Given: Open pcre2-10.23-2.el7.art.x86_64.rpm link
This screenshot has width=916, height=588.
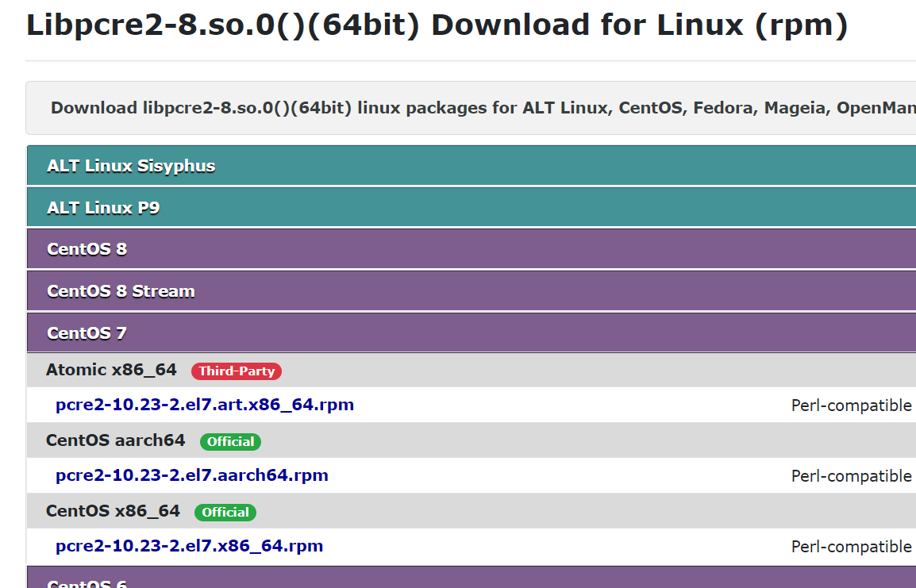Looking at the screenshot, I should [x=205, y=405].
